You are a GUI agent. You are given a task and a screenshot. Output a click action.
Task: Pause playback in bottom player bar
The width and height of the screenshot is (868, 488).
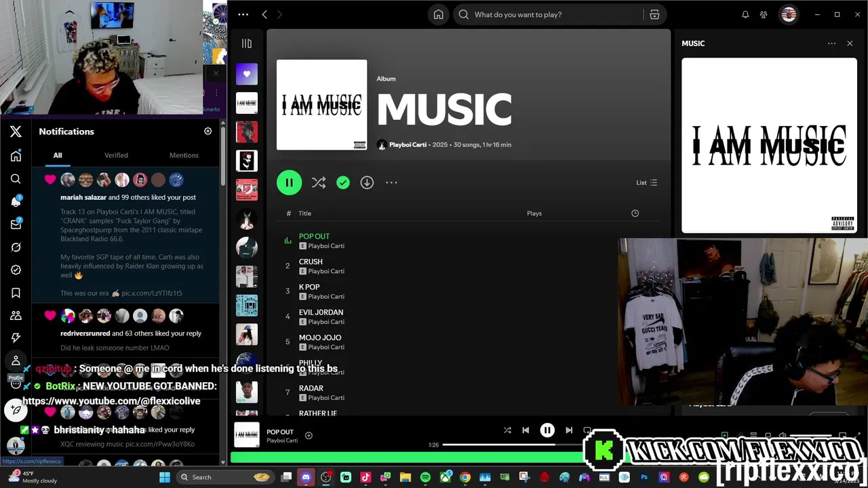coord(547,430)
